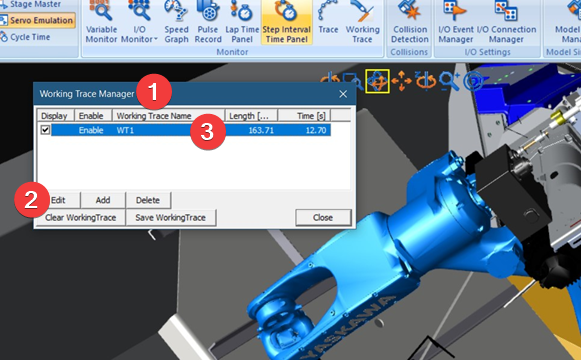Click the Working Trace ribbon button

pos(362,22)
